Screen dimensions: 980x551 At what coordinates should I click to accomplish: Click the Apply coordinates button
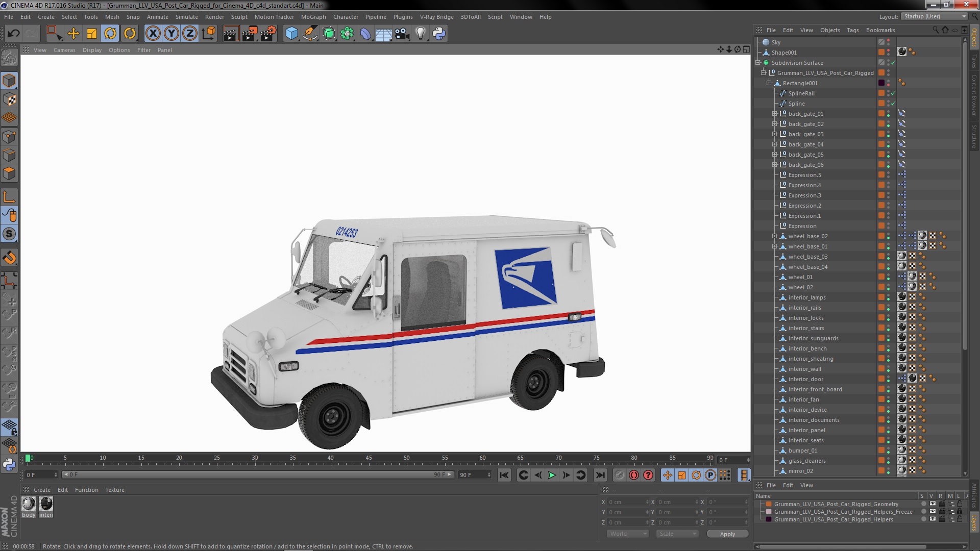[x=727, y=534]
